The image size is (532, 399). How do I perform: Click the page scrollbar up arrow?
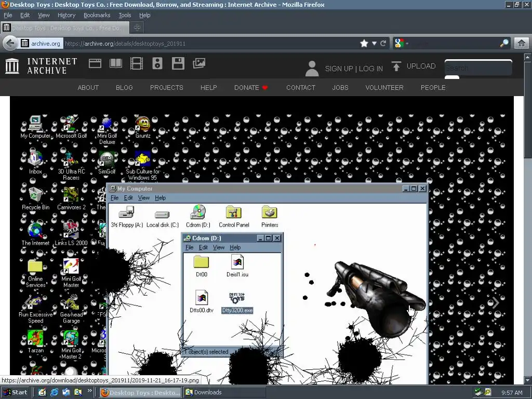pyautogui.click(x=528, y=57)
